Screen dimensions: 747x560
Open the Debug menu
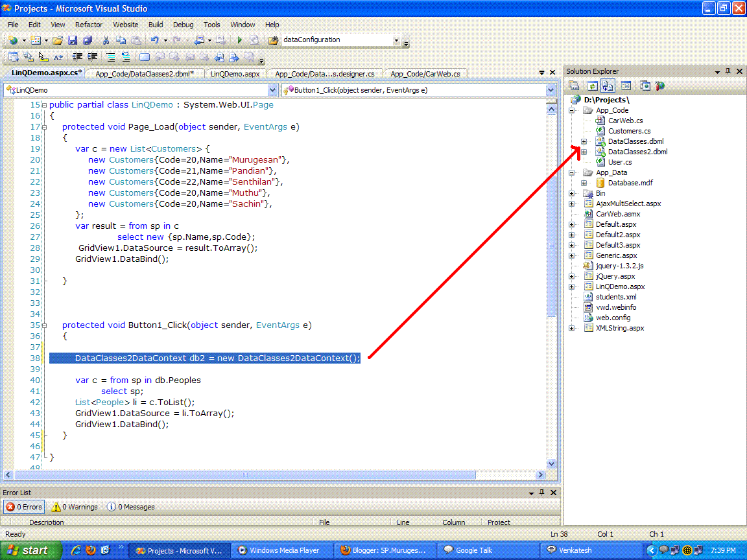pos(183,25)
